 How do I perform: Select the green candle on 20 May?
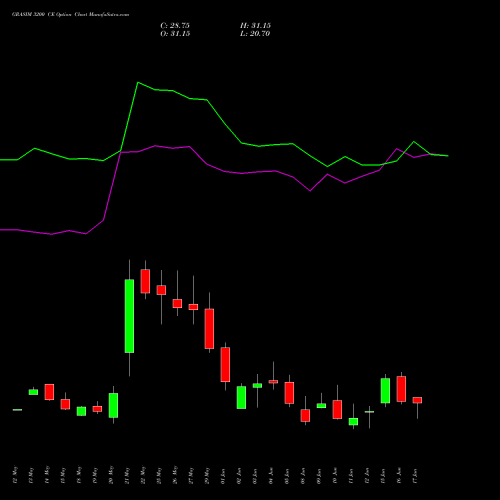point(113,405)
